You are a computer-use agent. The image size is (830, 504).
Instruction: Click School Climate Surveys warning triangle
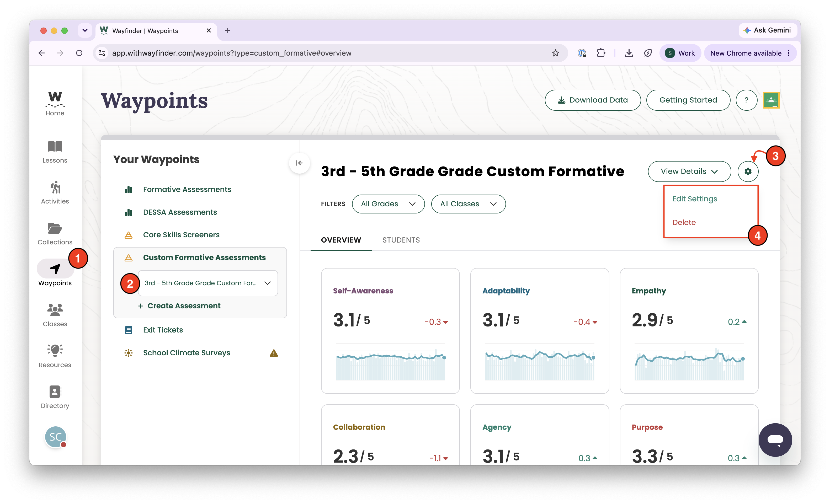(x=274, y=353)
